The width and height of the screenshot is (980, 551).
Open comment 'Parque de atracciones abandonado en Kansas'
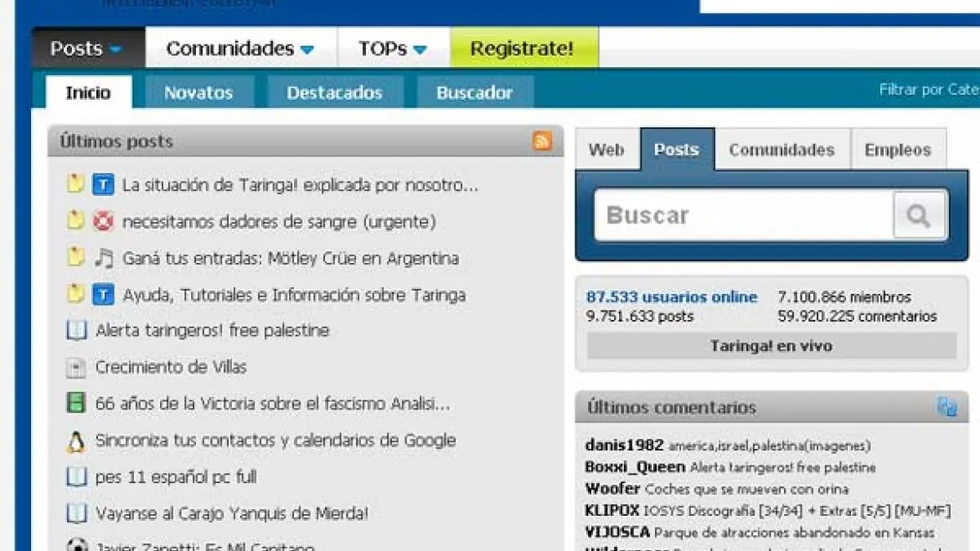(794, 533)
